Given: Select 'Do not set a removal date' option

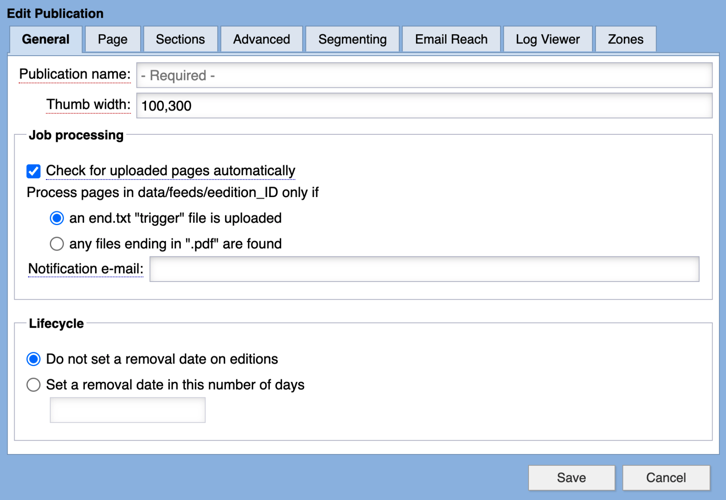Looking at the screenshot, I should (34, 359).
